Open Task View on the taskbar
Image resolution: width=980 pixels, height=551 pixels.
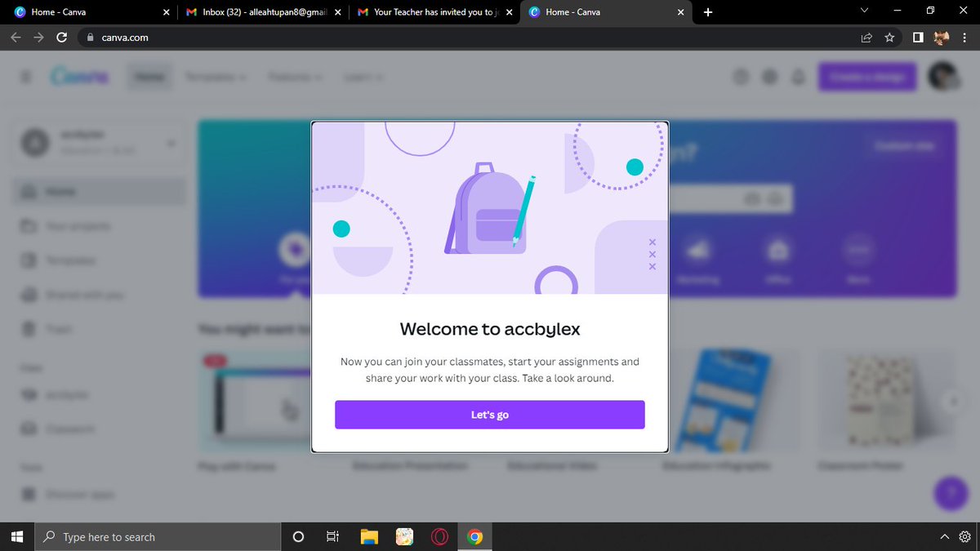coord(332,536)
